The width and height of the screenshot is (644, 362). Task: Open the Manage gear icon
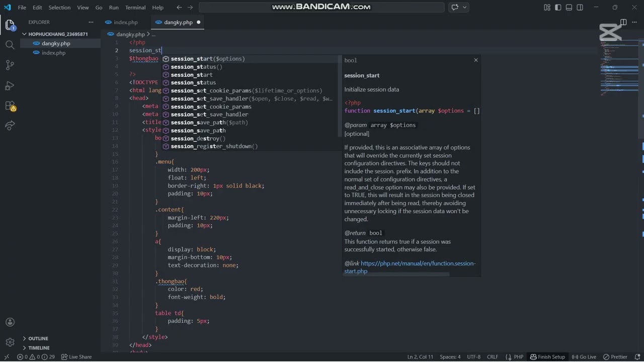[10, 342]
